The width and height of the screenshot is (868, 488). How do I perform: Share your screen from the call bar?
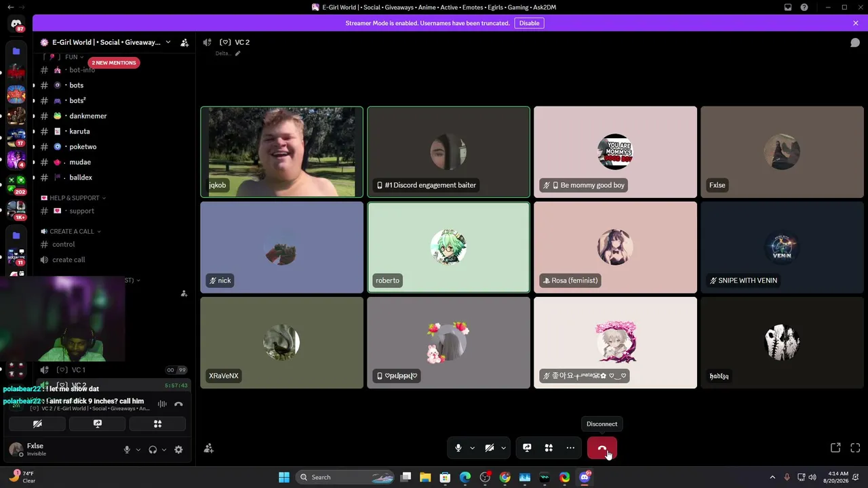[527, 448]
